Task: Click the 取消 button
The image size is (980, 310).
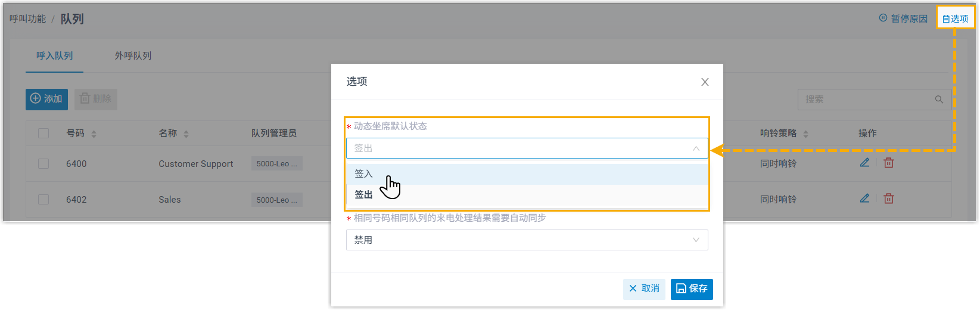Action: [x=644, y=289]
